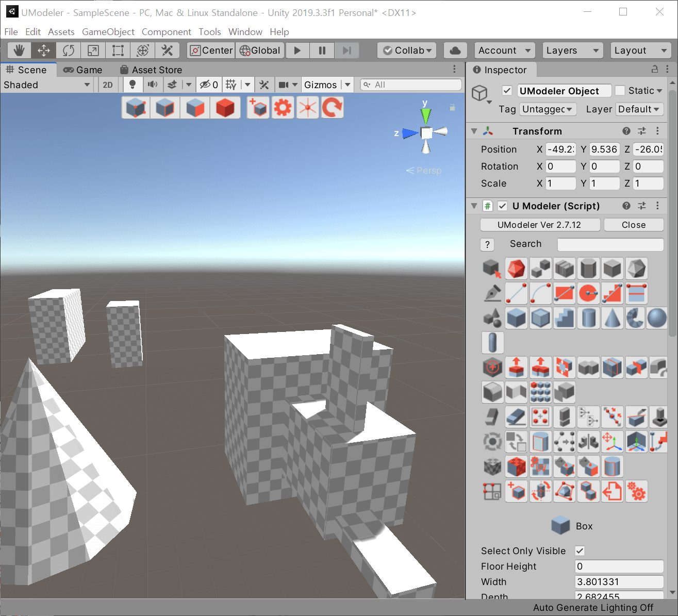This screenshot has height=616, width=678.
Task: Open the Tag Untagged dropdown
Action: tap(548, 109)
